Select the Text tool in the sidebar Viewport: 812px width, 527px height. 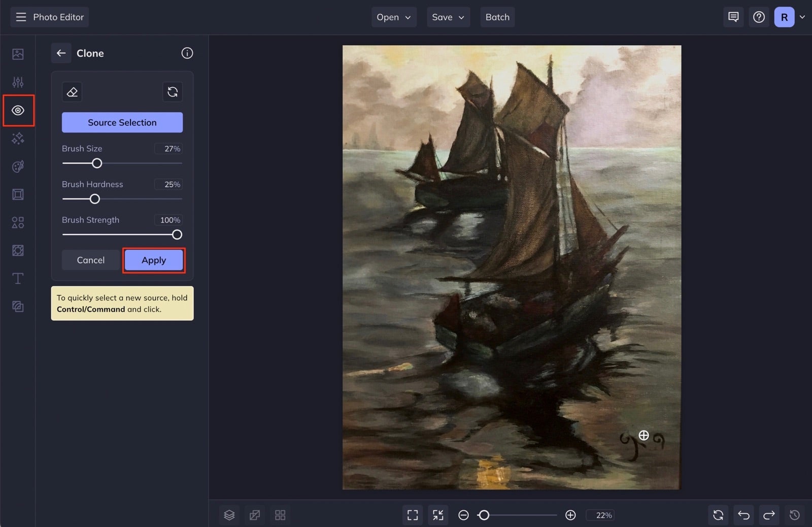click(18, 278)
